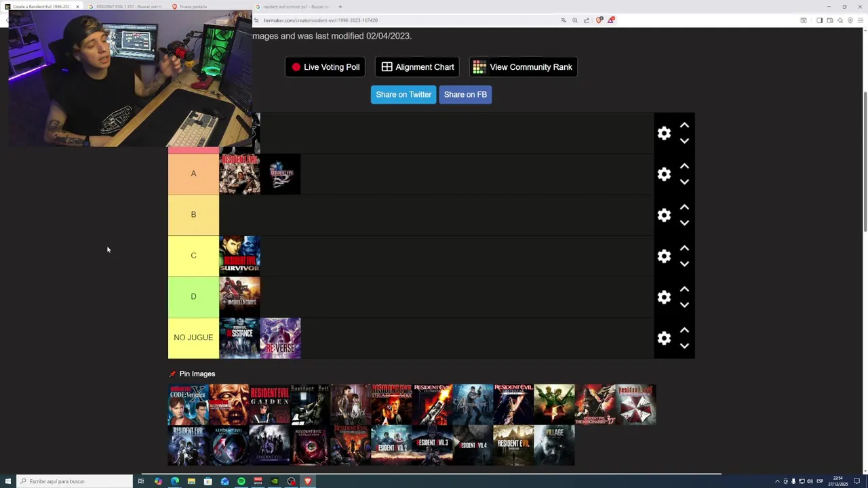Select Re:Verse cover in NO JUGUE tier
This screenshot has width=868, height=488.
(280, 338)
